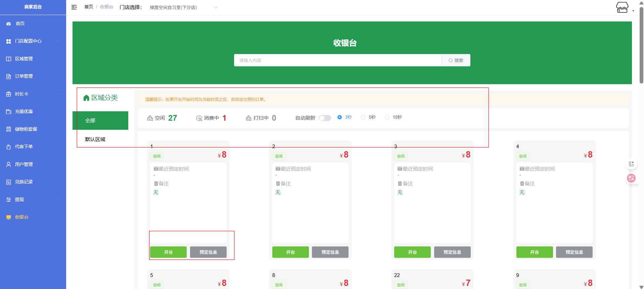Click the 收银台 monitor icon in sidebar
The image size is (644, 289).
[x=9, y=217]
